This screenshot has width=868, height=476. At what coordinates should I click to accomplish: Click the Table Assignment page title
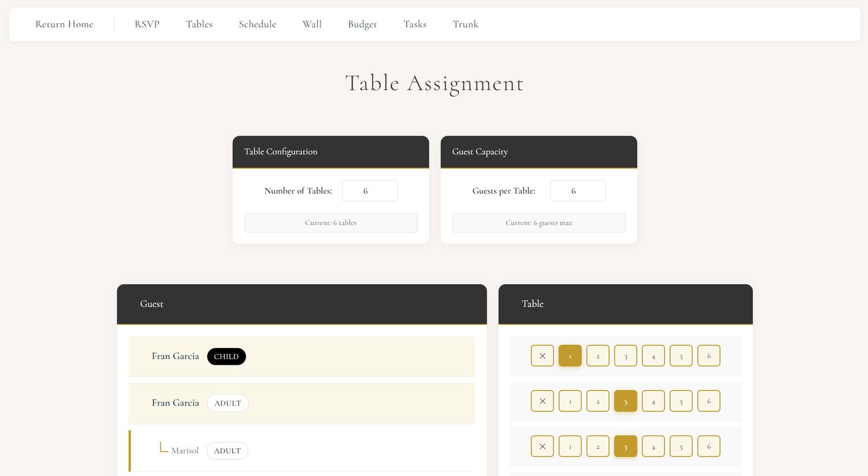pyautogui.click(x=435, y=83)
